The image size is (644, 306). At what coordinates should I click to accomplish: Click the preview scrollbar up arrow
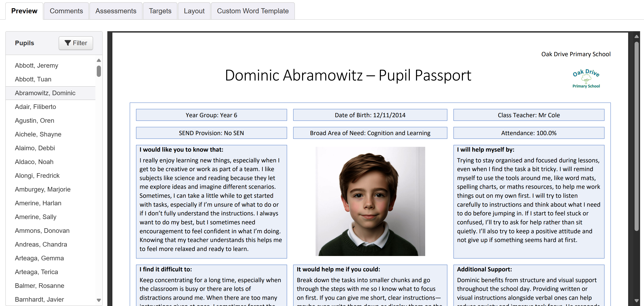point(636,36)
